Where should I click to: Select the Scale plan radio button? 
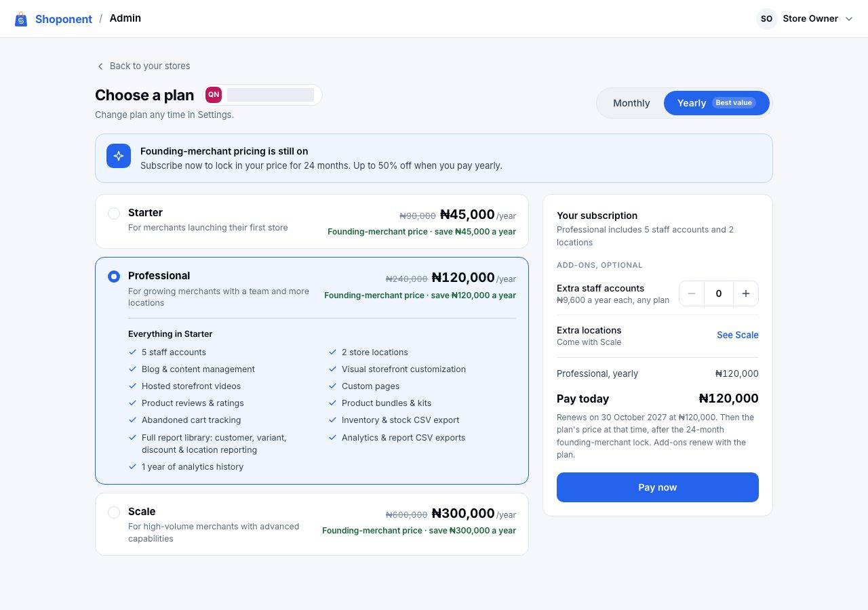tap(114, 512)
